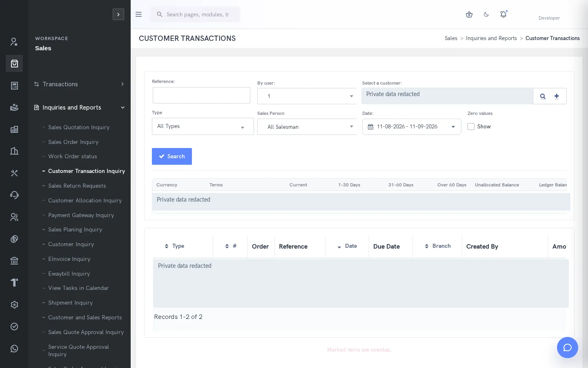The height and width of the screenshot is (368, 588).
Task: Collapse the Inquiries and Reports section
Action: click(x=80, y=108)
